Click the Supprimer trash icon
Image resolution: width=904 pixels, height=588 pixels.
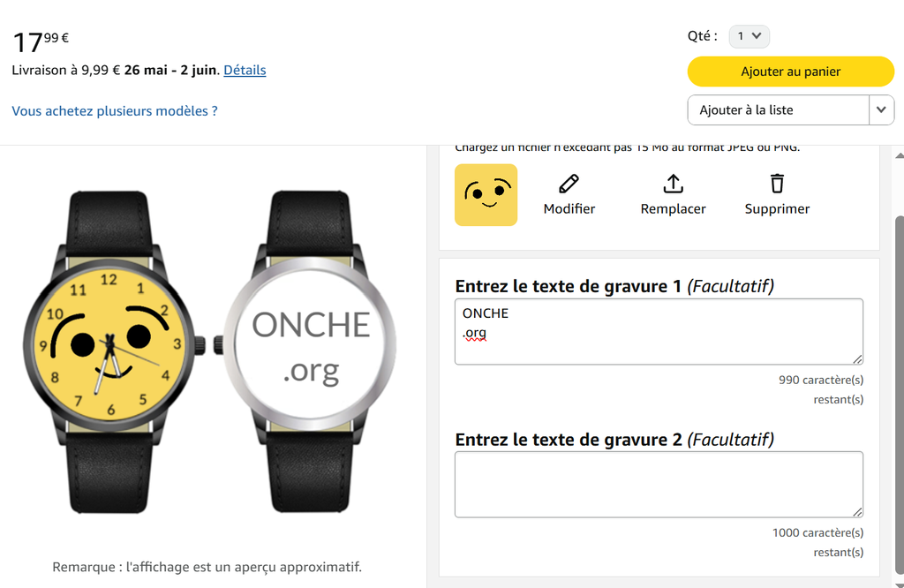coord(777,184)
